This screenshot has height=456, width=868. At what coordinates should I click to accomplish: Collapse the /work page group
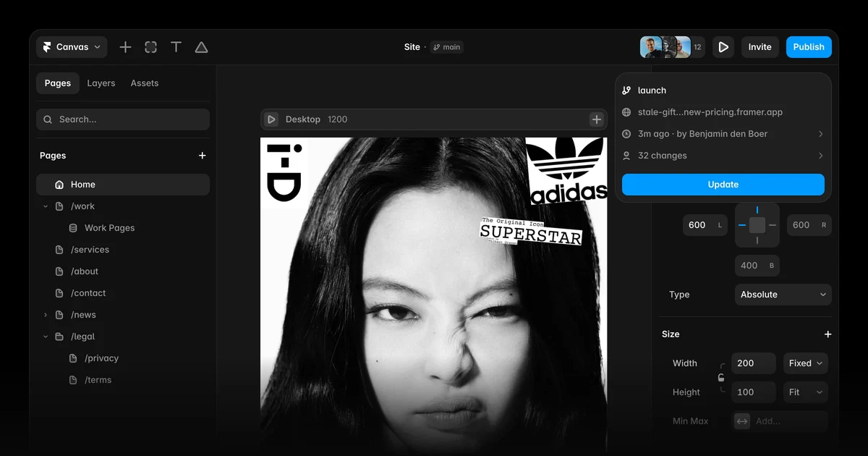(46, 206)
